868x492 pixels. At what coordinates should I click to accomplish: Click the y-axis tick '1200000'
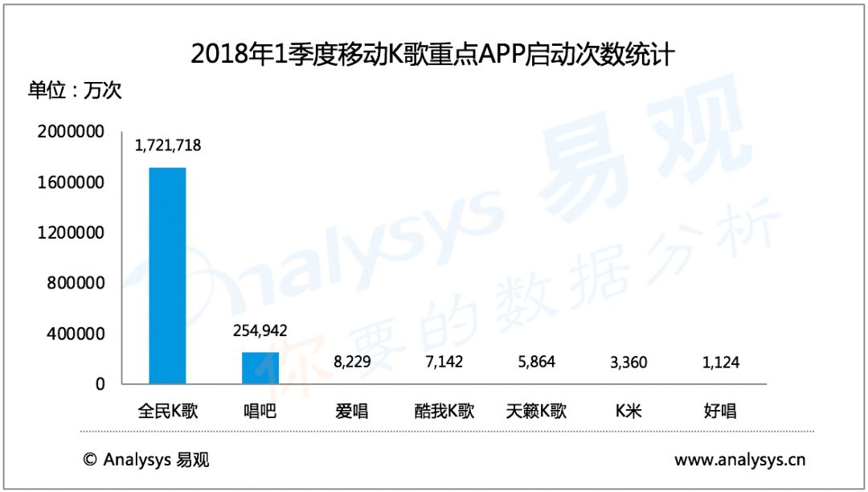pyautogui.click(x=71, y=232)
